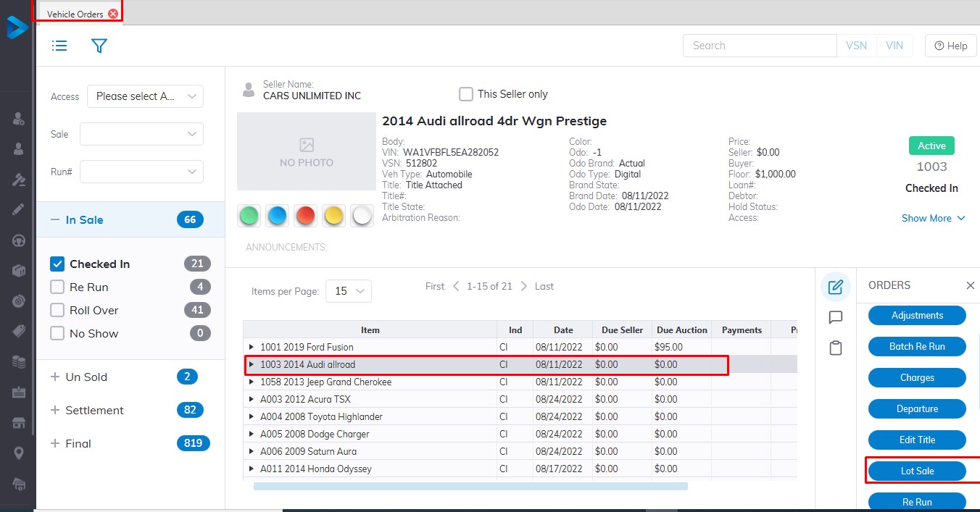Uncheck the Checked In checkbox

(58, 264)
